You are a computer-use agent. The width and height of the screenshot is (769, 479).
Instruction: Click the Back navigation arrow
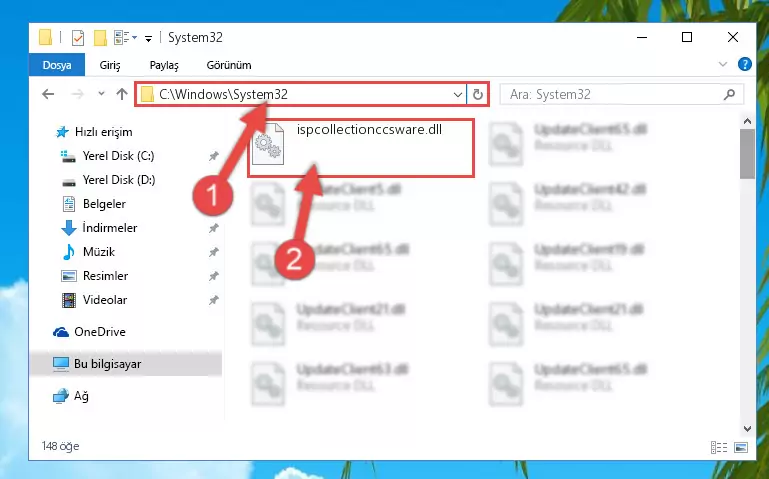48,94
